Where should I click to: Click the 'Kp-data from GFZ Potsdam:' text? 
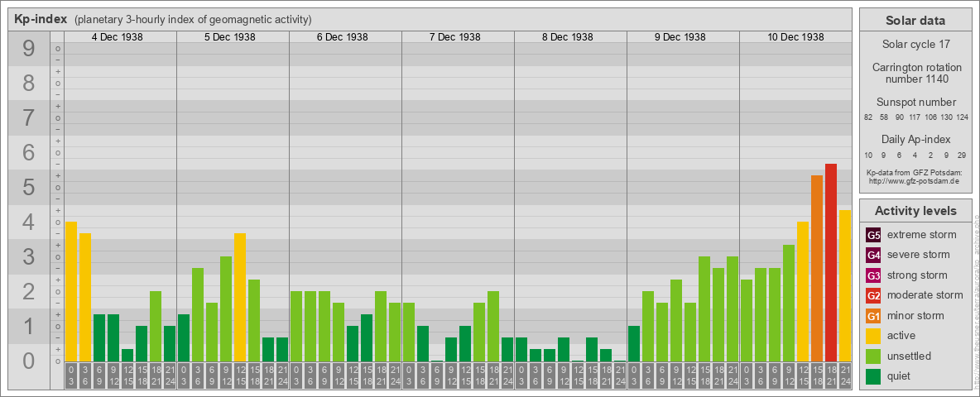pos(915,172)
